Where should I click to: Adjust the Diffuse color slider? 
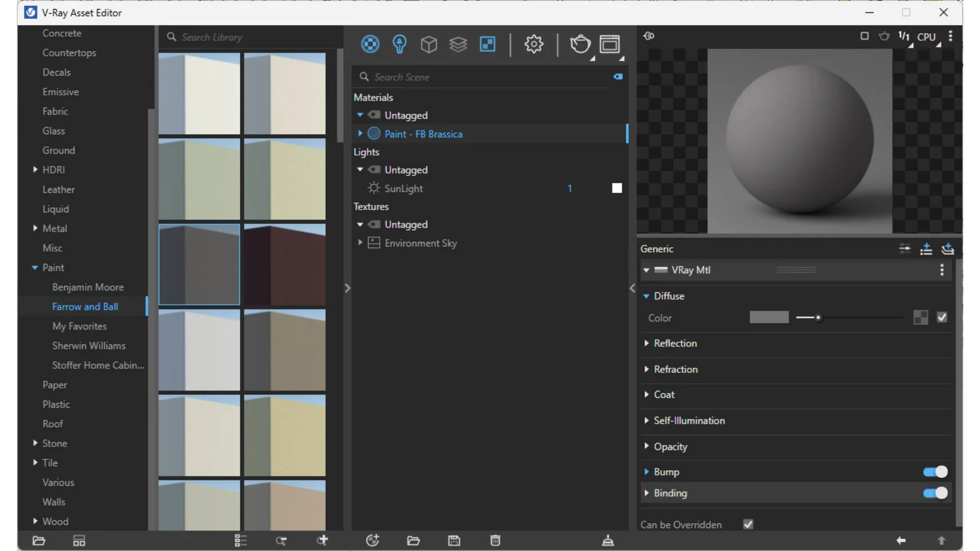point(818,317)
